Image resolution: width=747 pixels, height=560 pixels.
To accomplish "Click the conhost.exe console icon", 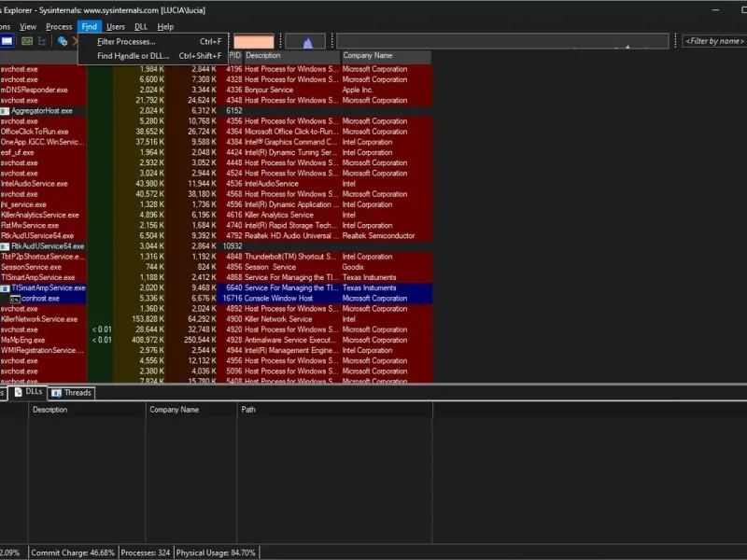I will (x=15, y=299).
